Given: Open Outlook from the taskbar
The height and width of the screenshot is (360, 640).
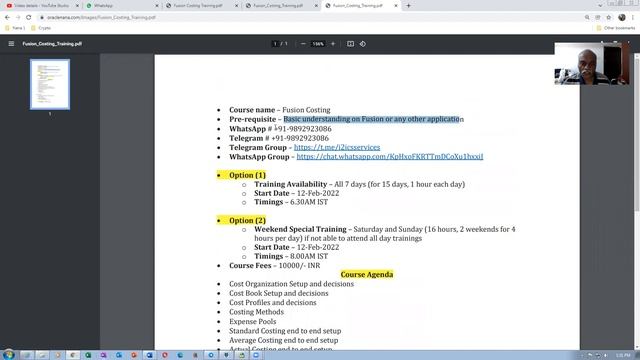Looking at the screenshot, I should pos(119,355).
